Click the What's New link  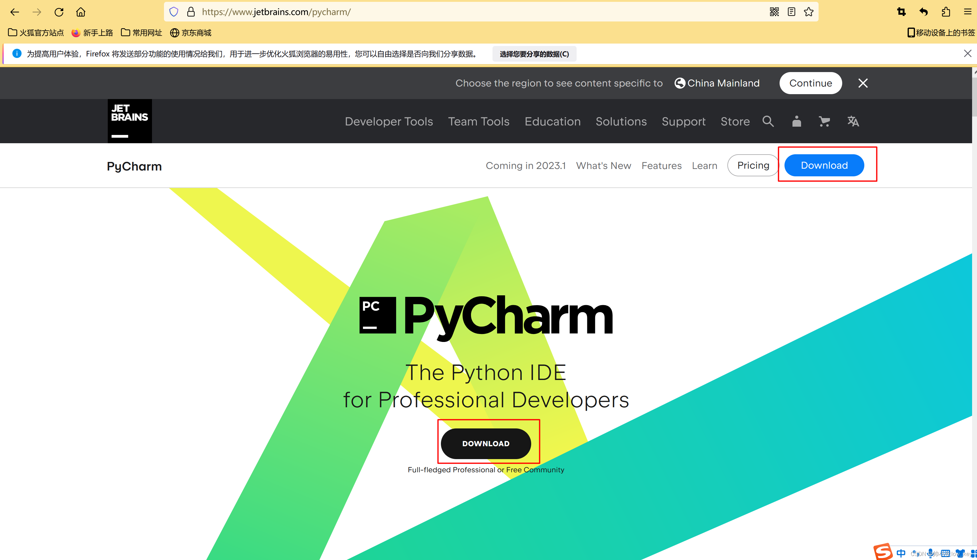[x=603, y=166]
